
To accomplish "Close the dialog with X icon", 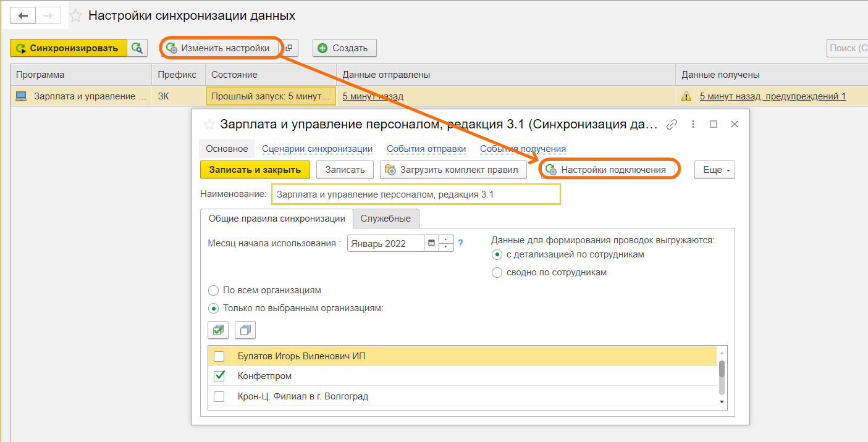I will 735,124.
